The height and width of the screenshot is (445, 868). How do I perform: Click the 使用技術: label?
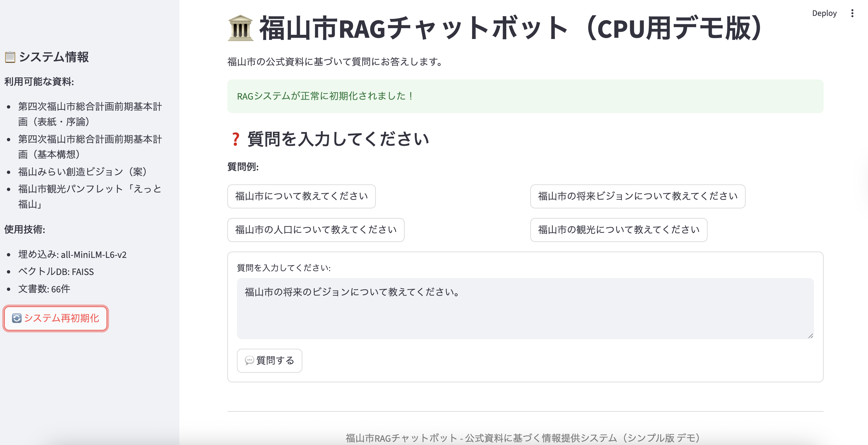25,230
